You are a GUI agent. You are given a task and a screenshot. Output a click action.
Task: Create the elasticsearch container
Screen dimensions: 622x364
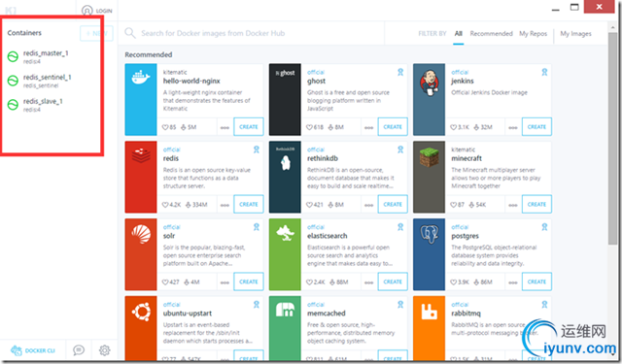click(x=393, y=281)
